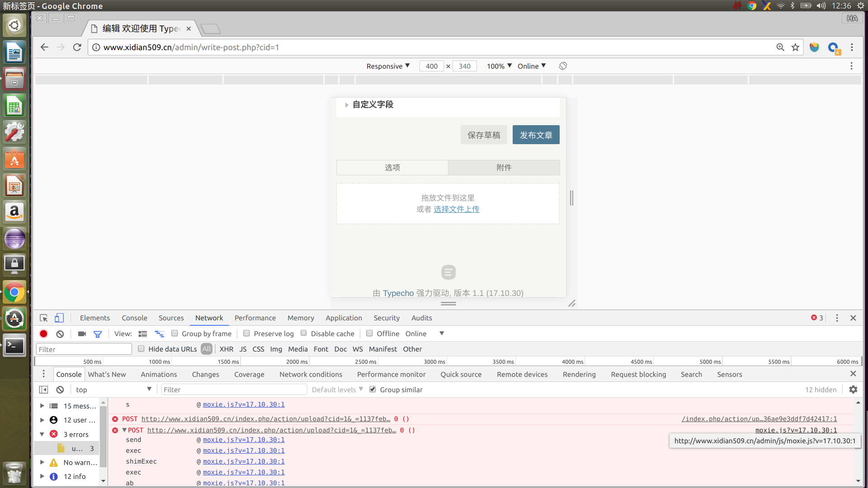Select the All filter type
868x488 pixels.
207,349
